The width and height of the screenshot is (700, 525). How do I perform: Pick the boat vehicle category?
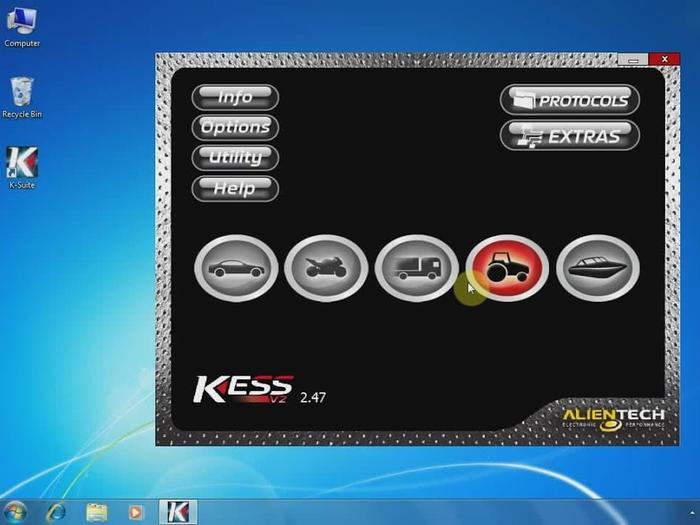coord(597,268)
